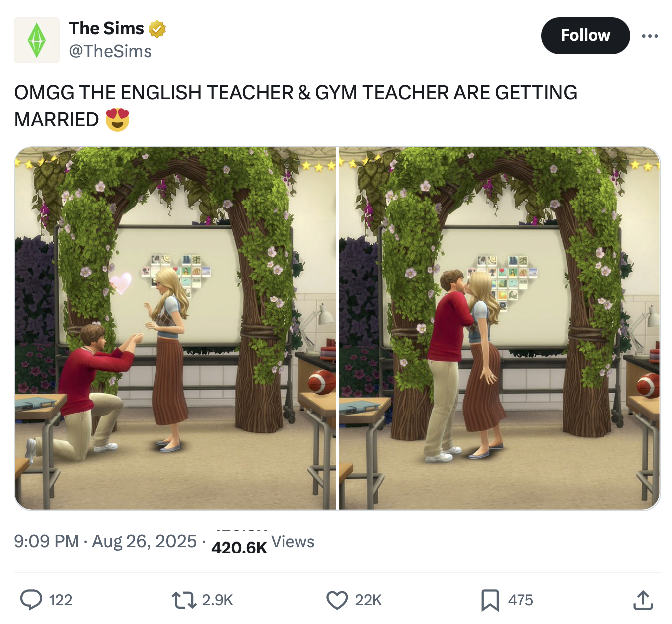672x624 pixels.
Task: Like the post with heart icon
Action: (337, 600)
